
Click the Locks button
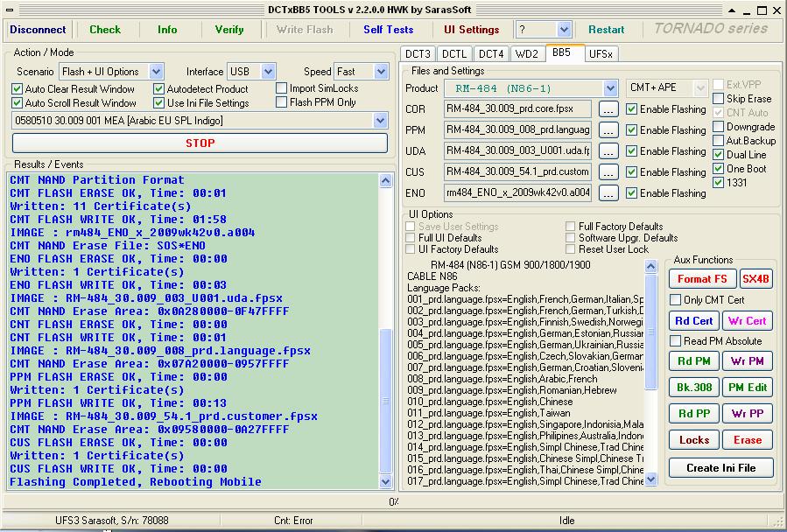point(693,440)
